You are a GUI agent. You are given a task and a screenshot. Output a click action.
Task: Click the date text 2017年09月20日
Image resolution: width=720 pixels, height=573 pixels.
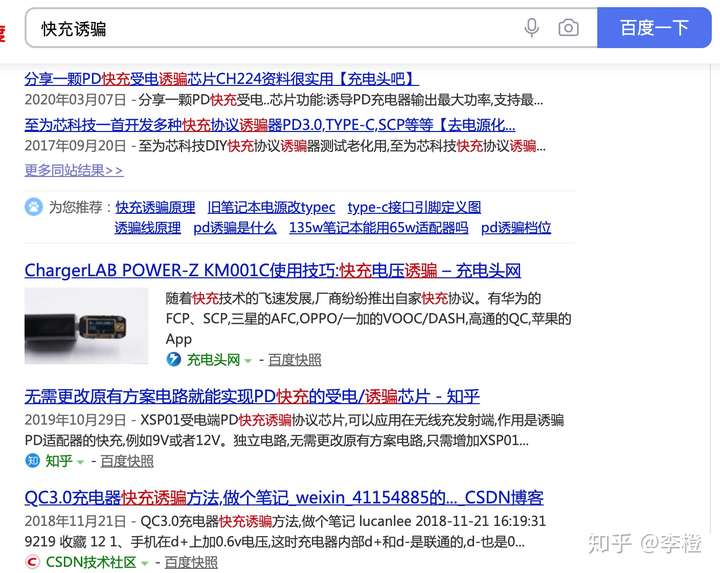[x=75, y=146]
